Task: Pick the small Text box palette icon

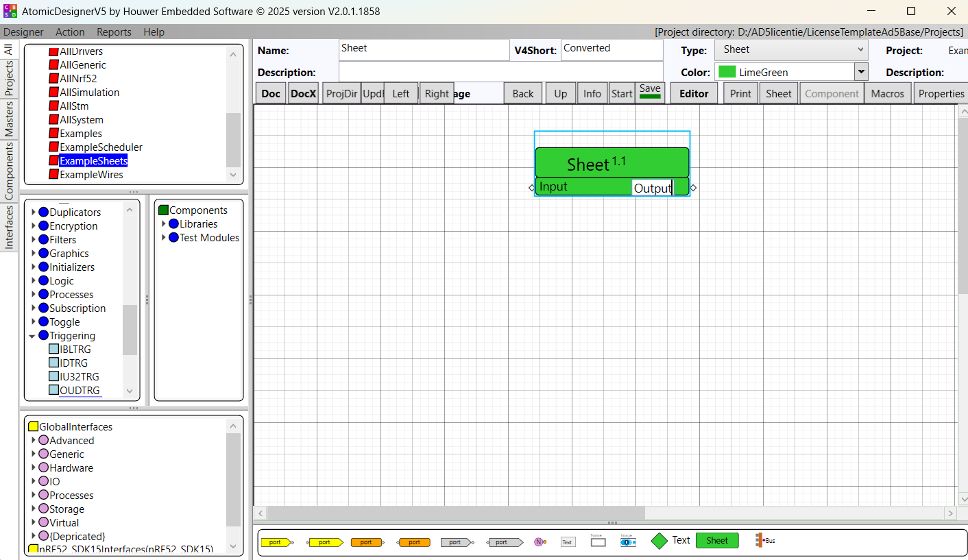Action: (567, 542)
